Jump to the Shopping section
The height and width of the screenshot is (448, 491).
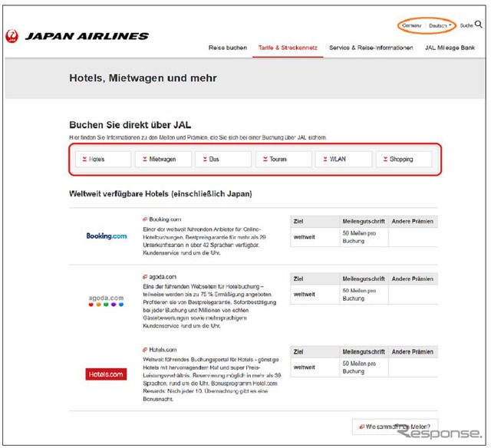tap(404, 159)
